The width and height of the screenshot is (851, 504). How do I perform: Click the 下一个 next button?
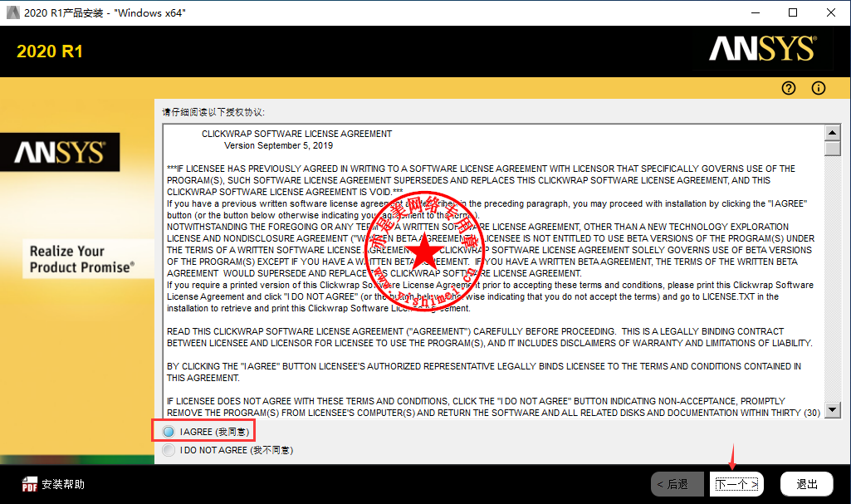click(x=736, y=484)
